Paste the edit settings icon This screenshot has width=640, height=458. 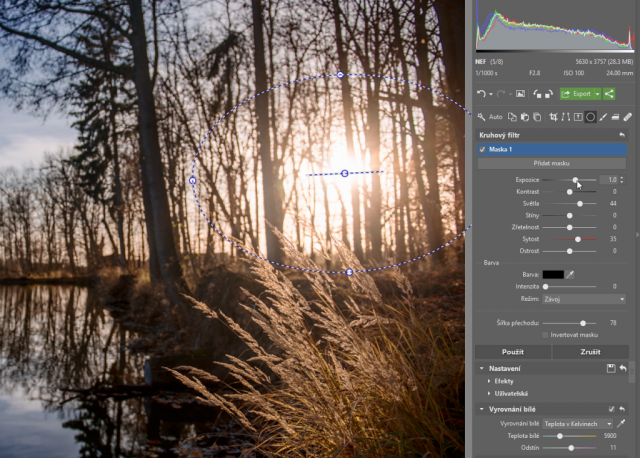[524, 117]
